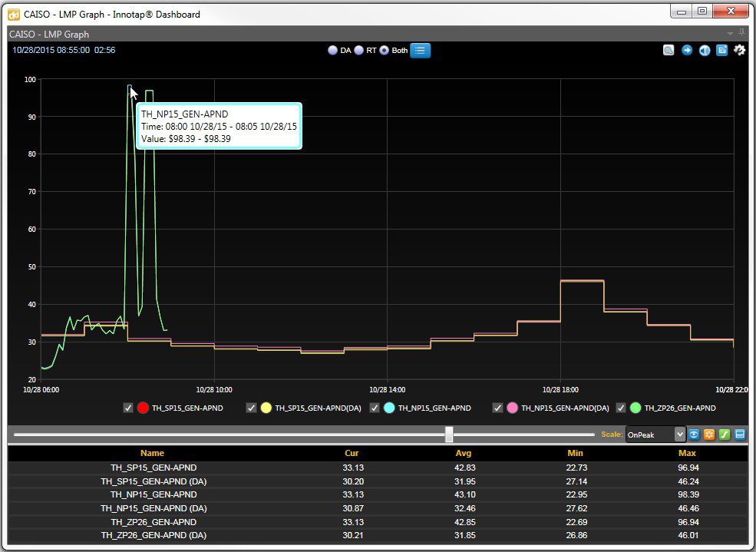Sort by the Avg column header
This screenshot has width=756, height=552.
tap(464, 453)
